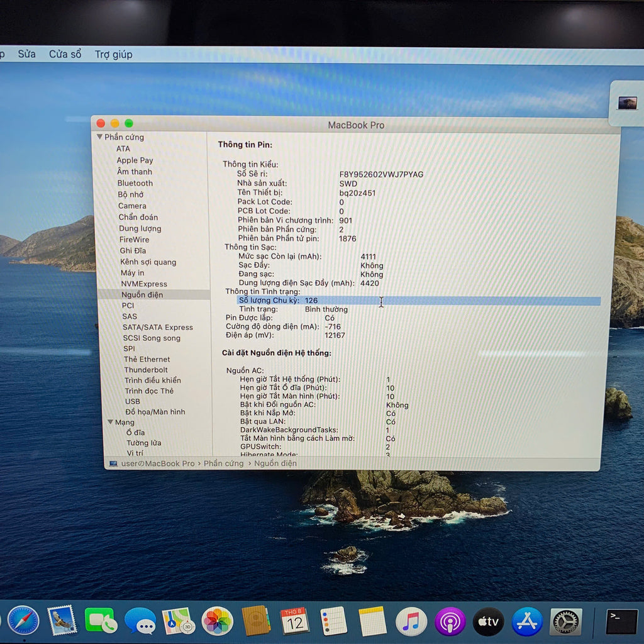Select Ổ đĩa under Mạng
644x644 pixels.
pyautogui.click(x=135, y=433)
